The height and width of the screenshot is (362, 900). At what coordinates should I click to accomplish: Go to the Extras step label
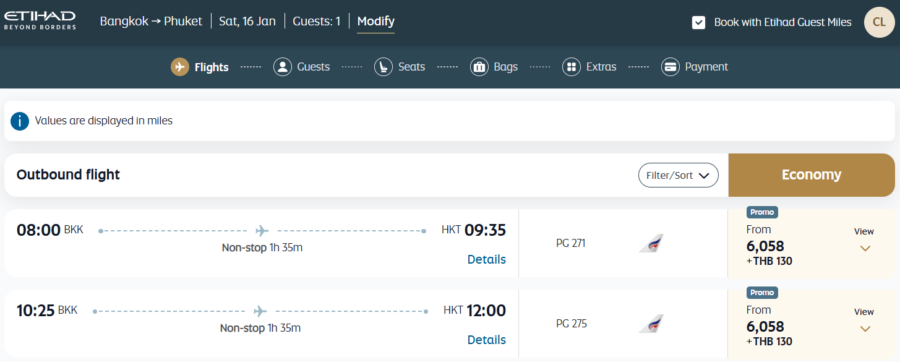pyautogui.click(x=601, y=67)
